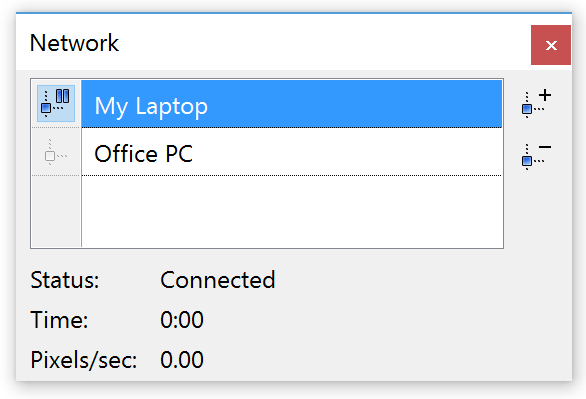The height and width of the screenshot is (399, 586).
Task: Click empty icon column below server icons
Action: pos(56,211)
